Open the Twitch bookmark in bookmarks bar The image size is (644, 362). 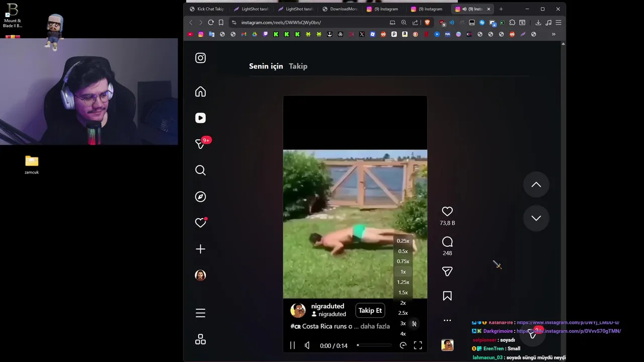point(265,34)
